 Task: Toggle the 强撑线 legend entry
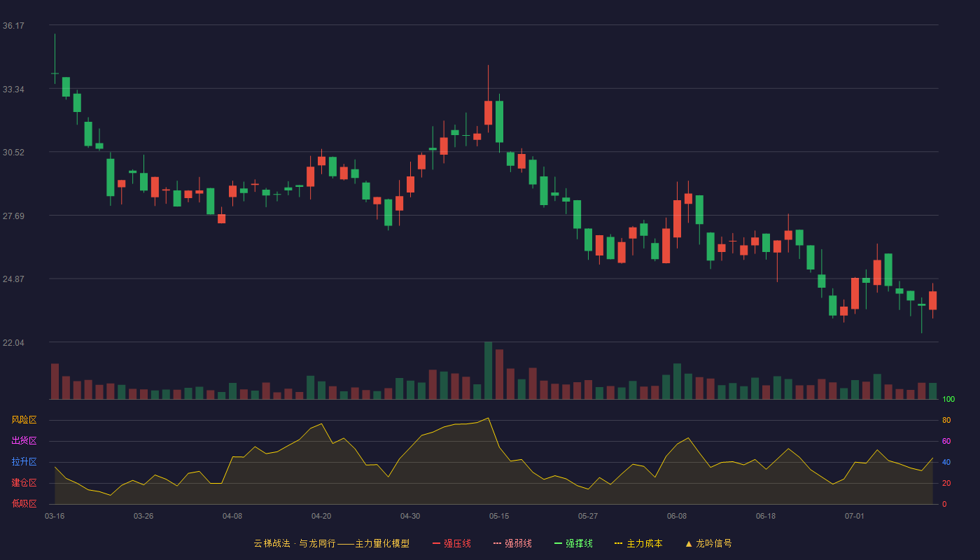tap(573, 543)
